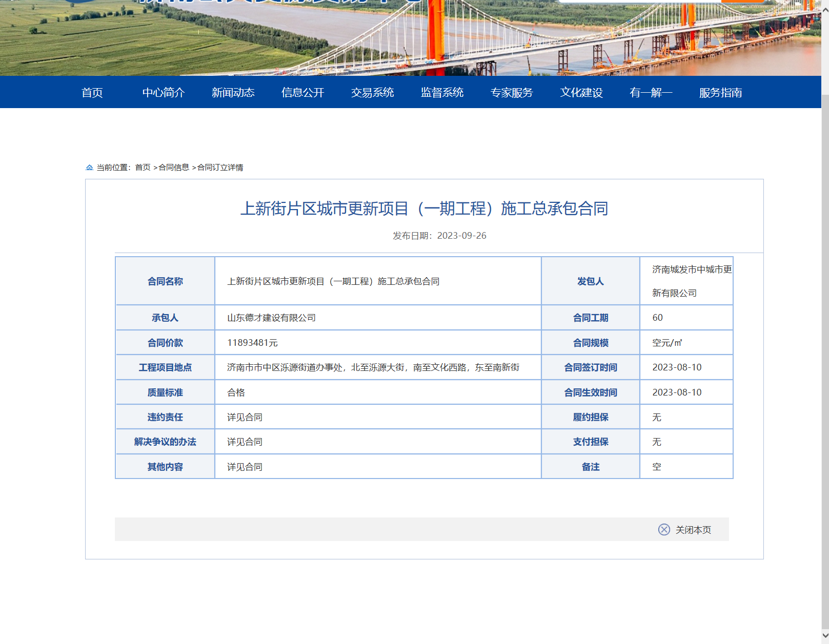The width and height of the screenshot is (829, 644).
Task: Click the scrollbar down arrow
Action: 825,637
